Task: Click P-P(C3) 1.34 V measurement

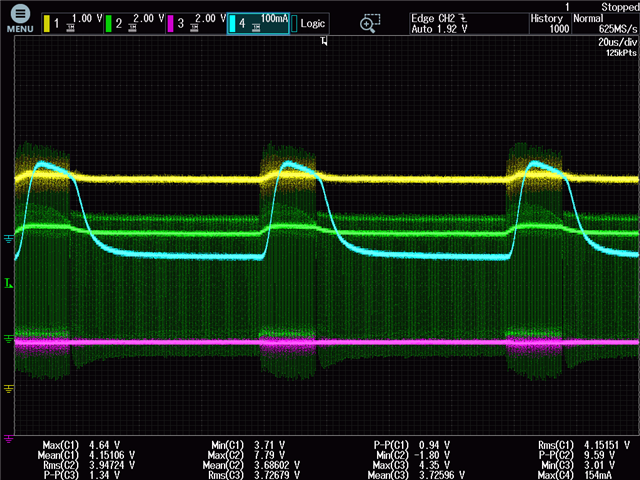Action: [82, 475]
